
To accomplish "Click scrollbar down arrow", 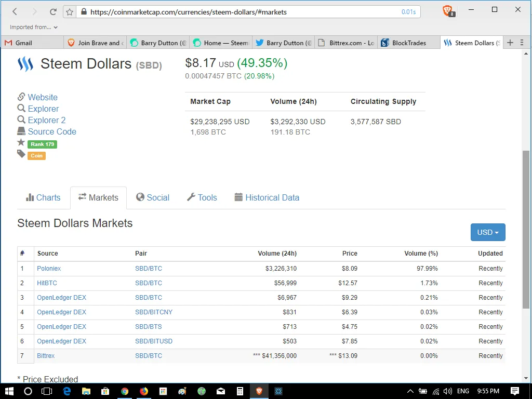I will click(526, 378).
